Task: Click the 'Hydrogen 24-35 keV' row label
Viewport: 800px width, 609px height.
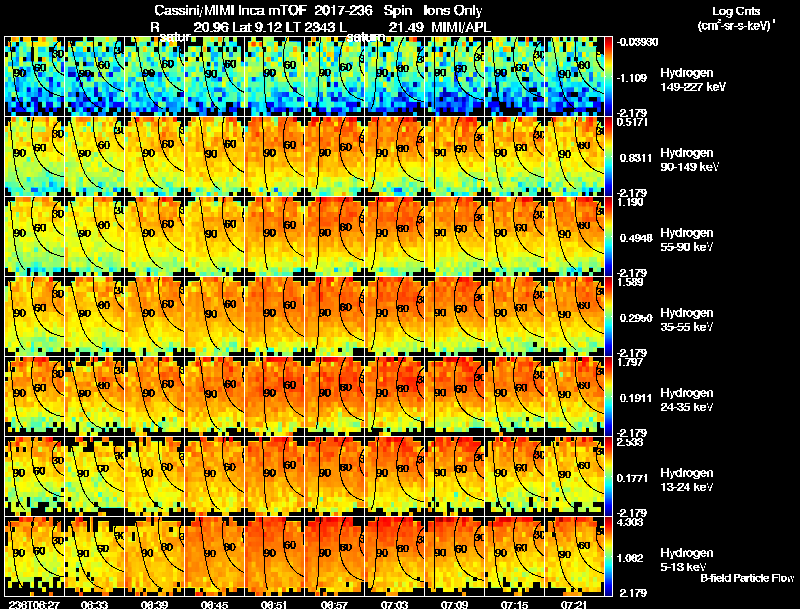Action: point(687,400)
